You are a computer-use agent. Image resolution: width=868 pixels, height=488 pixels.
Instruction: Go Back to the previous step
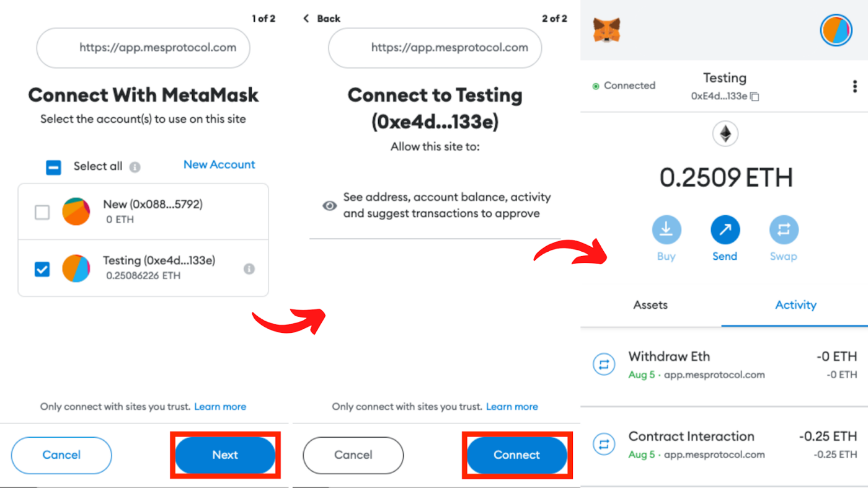322,19
